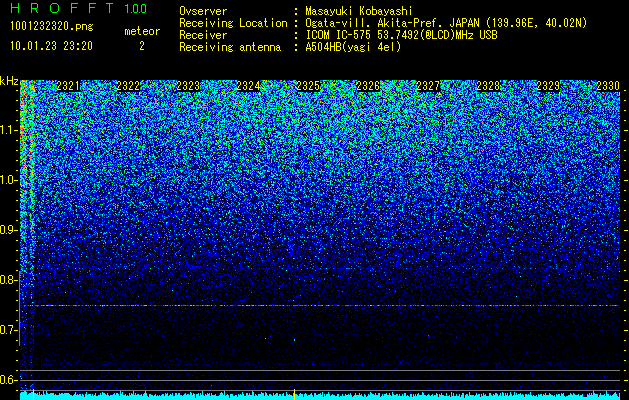Click the 2326 time marker
This screenshot has height=400, width=629.
[x=368, y=86]
